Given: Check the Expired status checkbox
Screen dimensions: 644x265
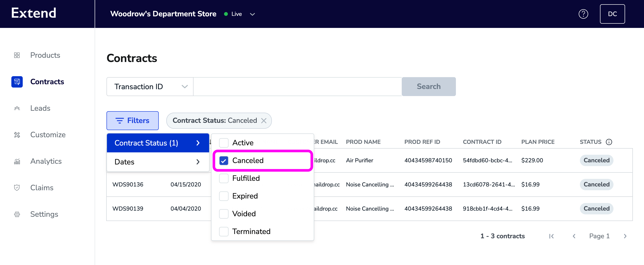Looking at the screenshot, I should point(224,196).
